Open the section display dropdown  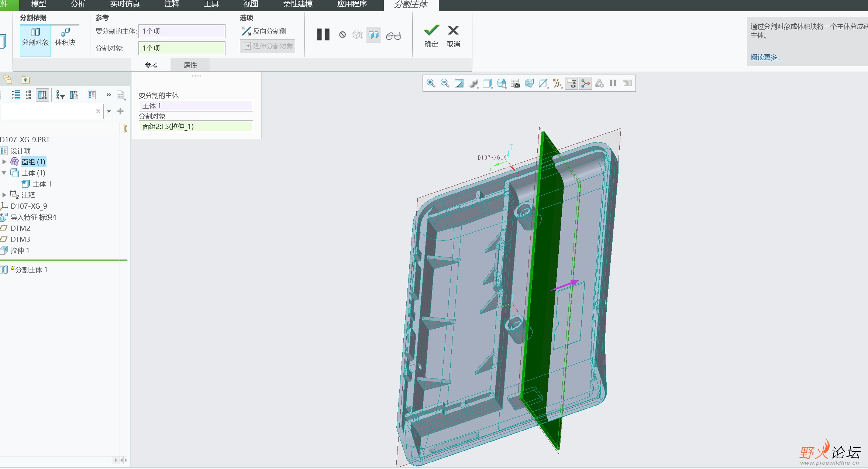click(x=543, y=83)
